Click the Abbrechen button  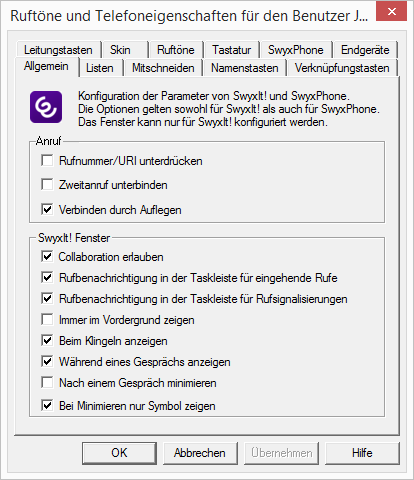(x=200, y=453)
